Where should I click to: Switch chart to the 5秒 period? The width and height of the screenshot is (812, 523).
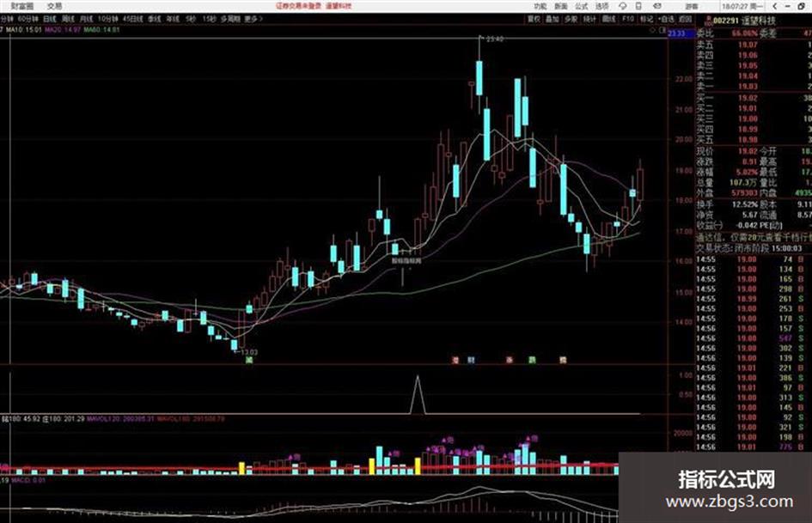(191, 19)
